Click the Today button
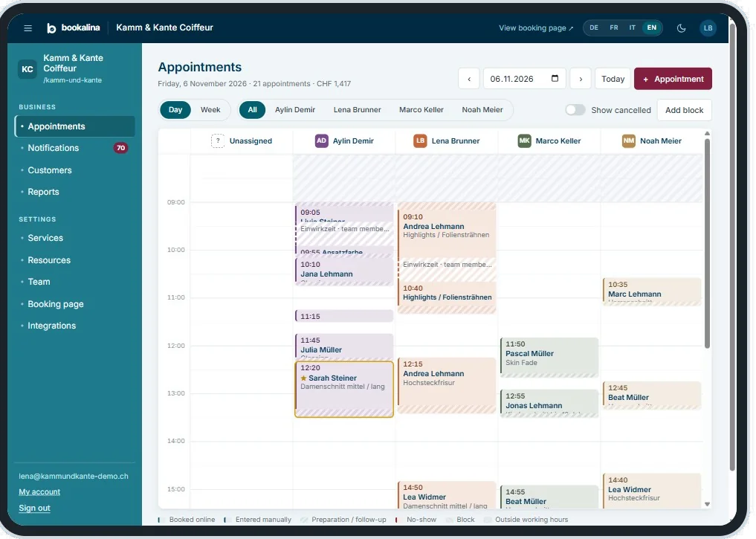Viewport: 756px width, 539px height. [613, 79]
